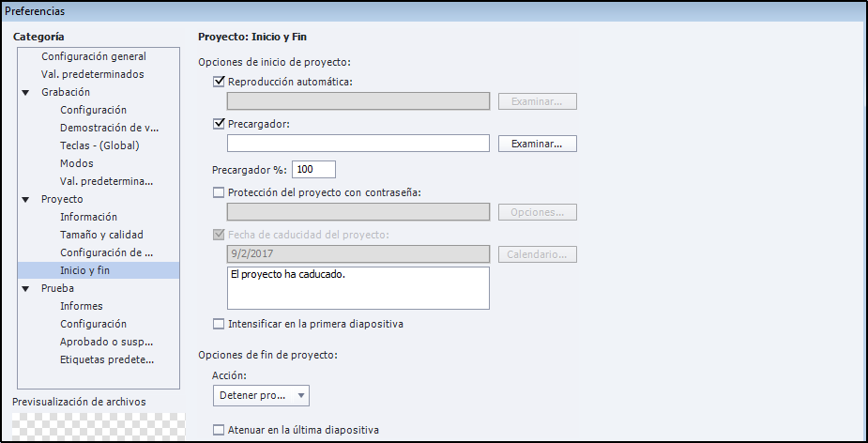868x443 pixels.
Task: Collapse the Prueba tree section
Action: (26, 289)
